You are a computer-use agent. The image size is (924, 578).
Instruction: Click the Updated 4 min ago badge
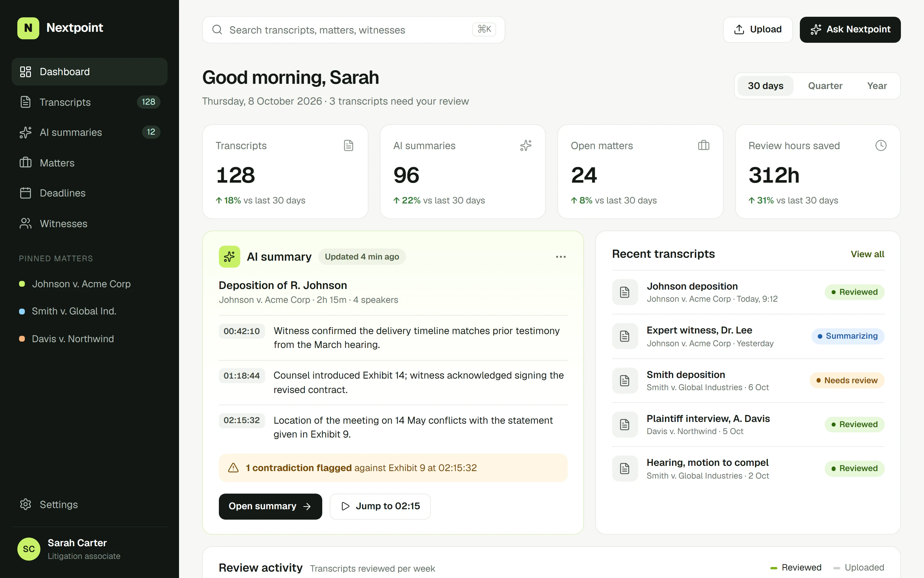pos(362,257)
